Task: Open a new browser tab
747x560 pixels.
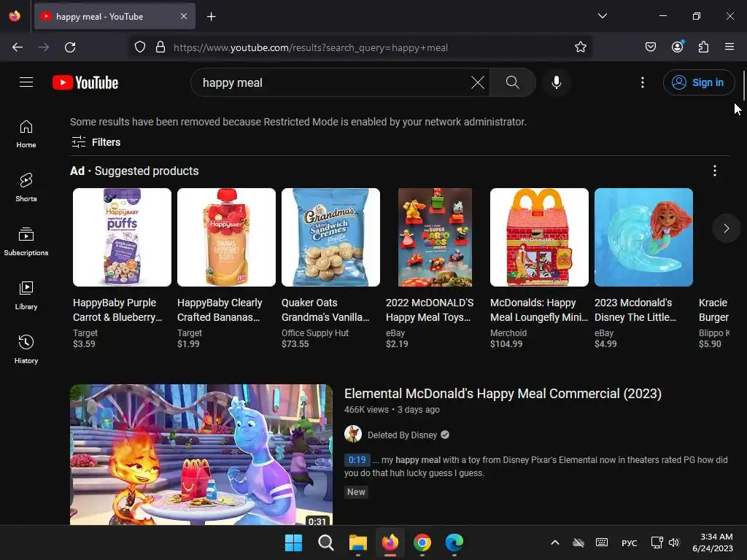Action: [x=211, y=17]
